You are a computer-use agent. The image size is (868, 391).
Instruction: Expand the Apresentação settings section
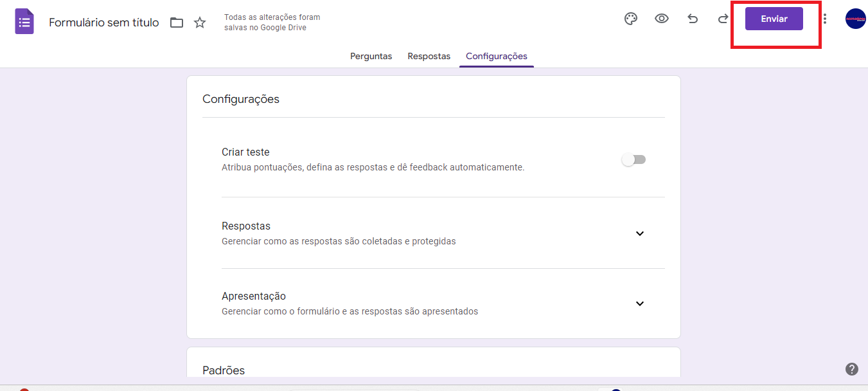(639, 303)
